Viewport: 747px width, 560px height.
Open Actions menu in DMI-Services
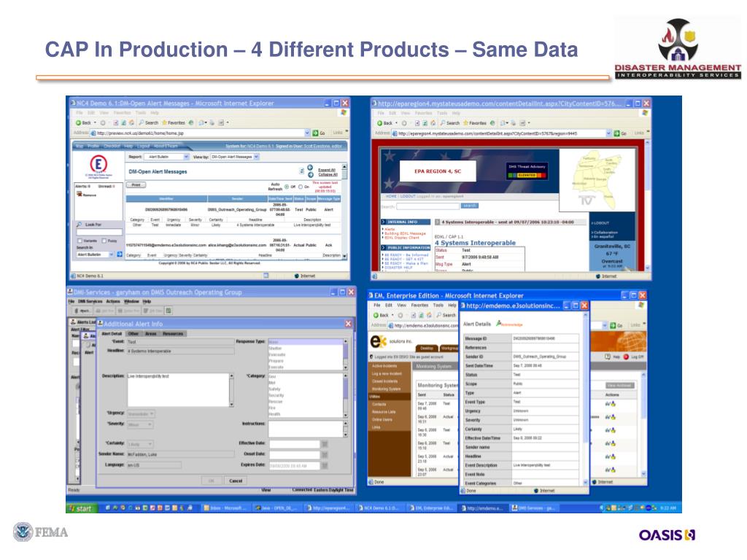coord(113,301)
